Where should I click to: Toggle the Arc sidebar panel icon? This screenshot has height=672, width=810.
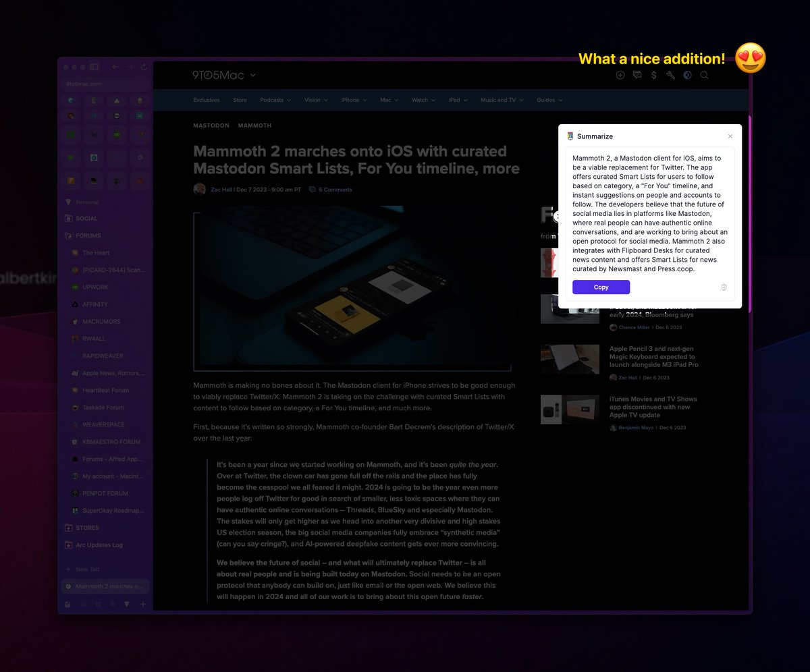[94, 67]
